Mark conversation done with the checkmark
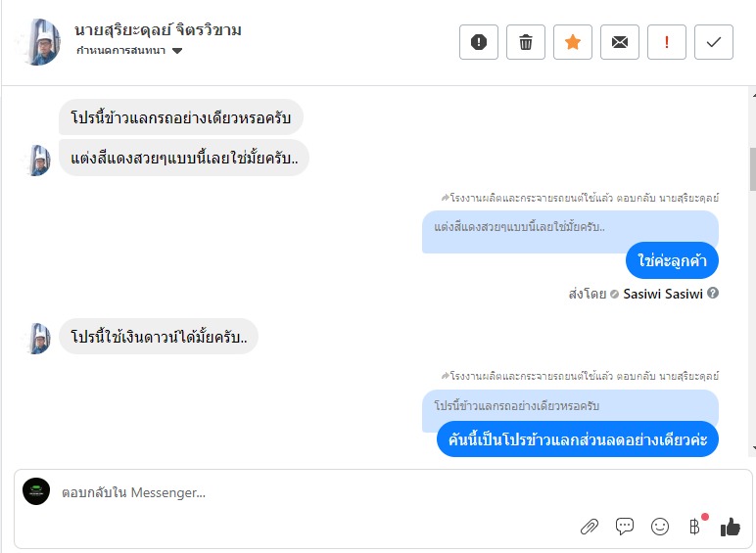 click(714, 42)
